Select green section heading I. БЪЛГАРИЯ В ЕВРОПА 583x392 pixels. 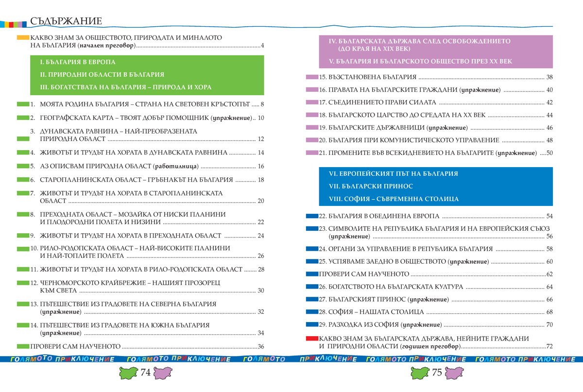[78, 63]
